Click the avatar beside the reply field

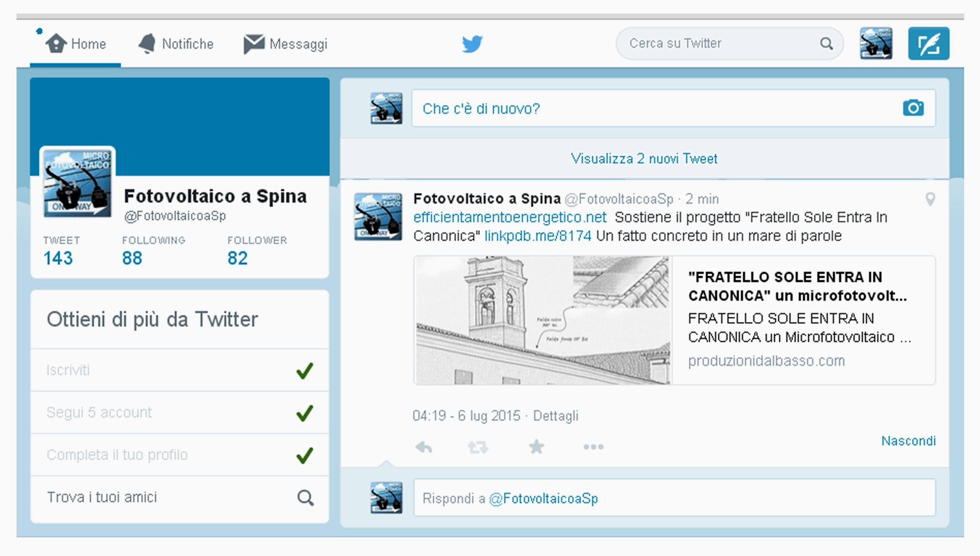click(x=386, y=497)
